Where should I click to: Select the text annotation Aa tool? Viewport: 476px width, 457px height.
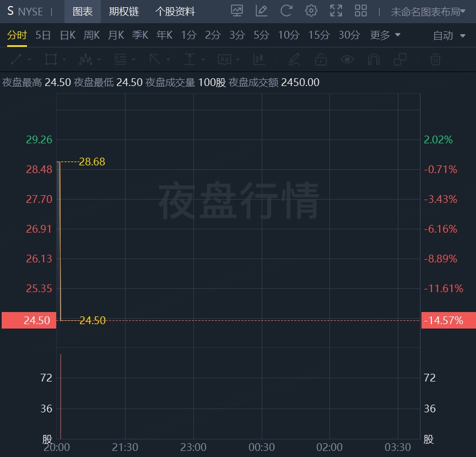click(x=224, y=59)
